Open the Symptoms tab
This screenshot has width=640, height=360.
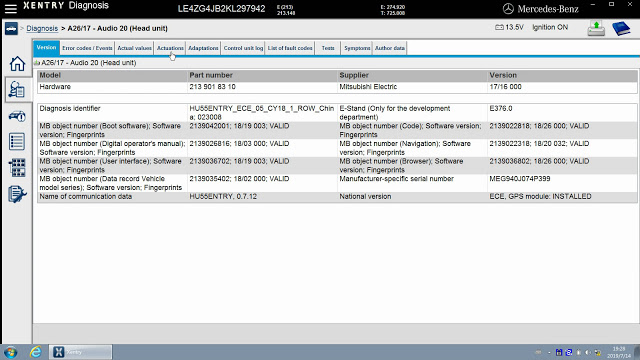(x=357, y=48)
